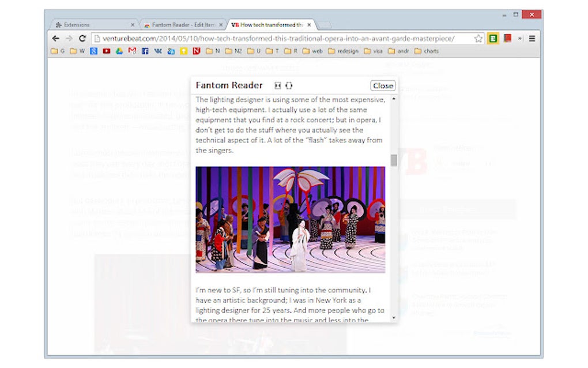Open the Fantom Reader extension icon
The height and width of the screenshot is (368, 588).
494,39
